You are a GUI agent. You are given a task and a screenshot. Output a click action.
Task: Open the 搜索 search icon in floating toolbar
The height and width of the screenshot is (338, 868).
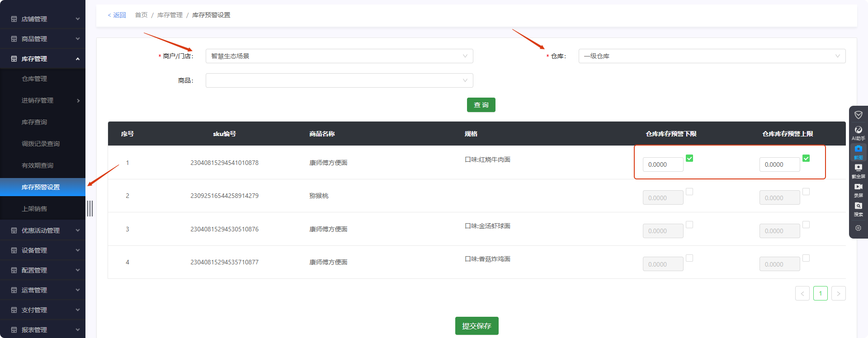coord(858,207)
